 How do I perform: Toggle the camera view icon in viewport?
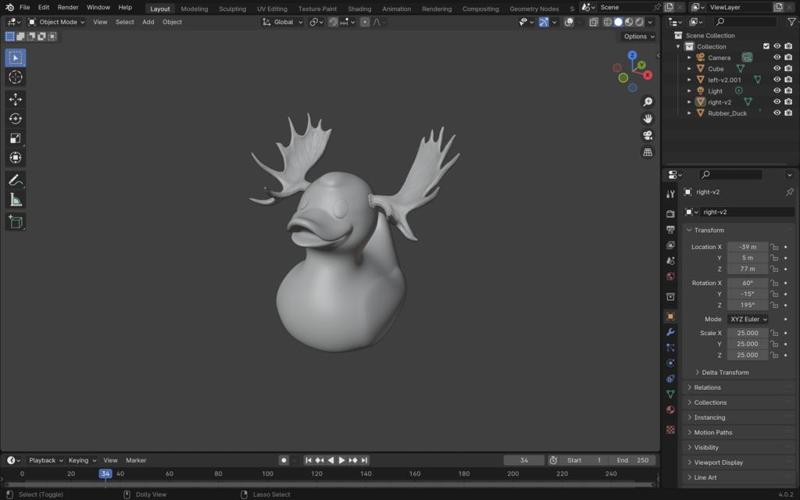coord(647,135)
